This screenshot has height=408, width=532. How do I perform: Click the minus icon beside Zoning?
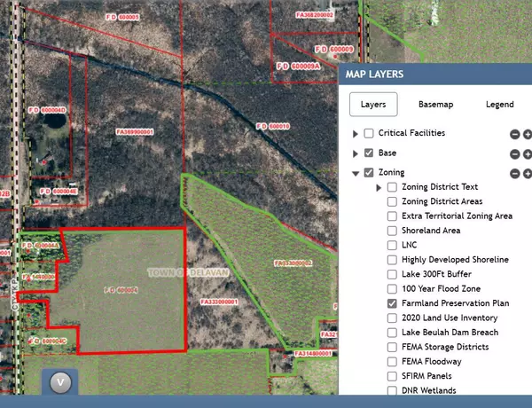coord(514,174)
